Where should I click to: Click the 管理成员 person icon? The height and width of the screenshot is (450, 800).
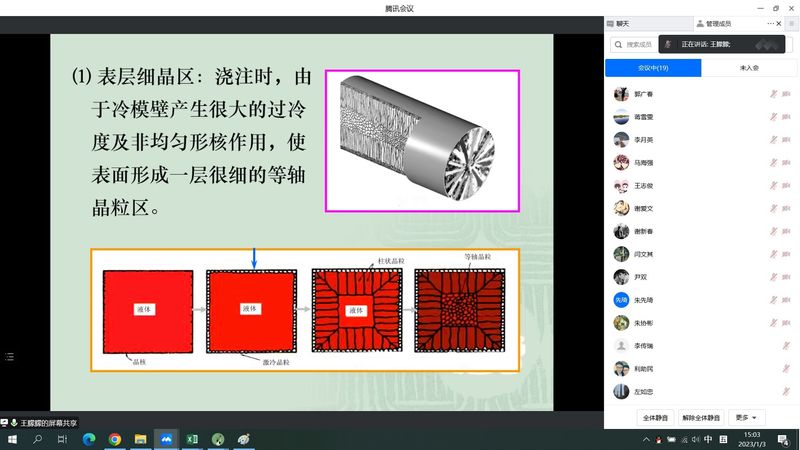coord(699,23)
